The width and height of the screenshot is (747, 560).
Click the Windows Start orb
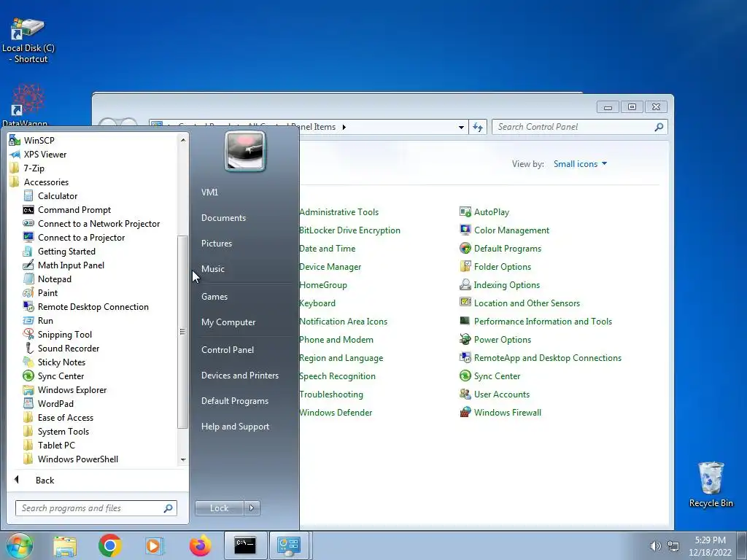pos(19,545)
